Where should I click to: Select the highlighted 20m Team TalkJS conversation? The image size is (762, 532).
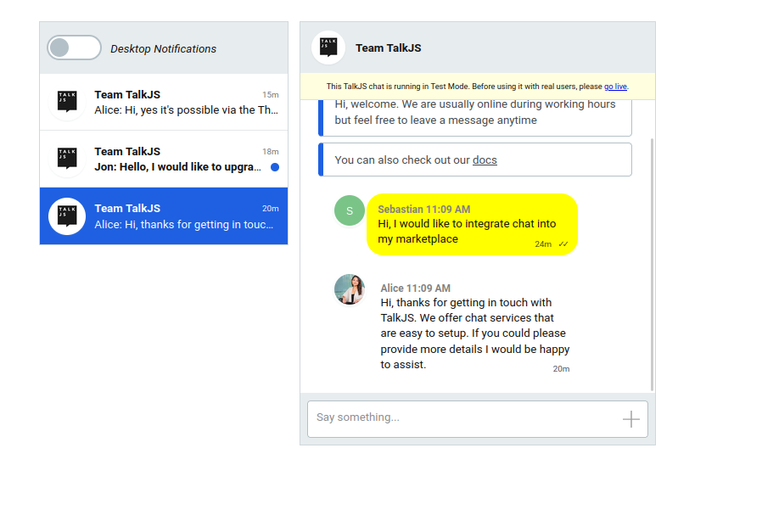tap(164, 216)
